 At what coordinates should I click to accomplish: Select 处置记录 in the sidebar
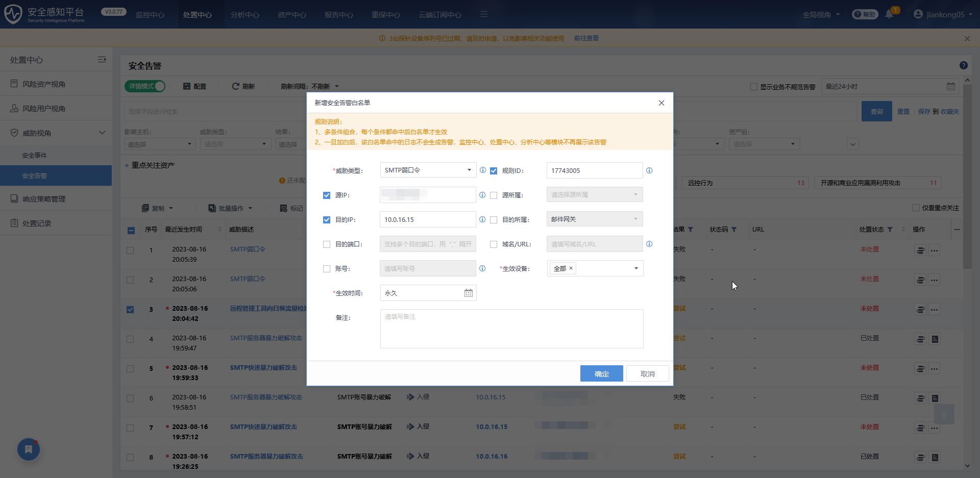[56, 223]
